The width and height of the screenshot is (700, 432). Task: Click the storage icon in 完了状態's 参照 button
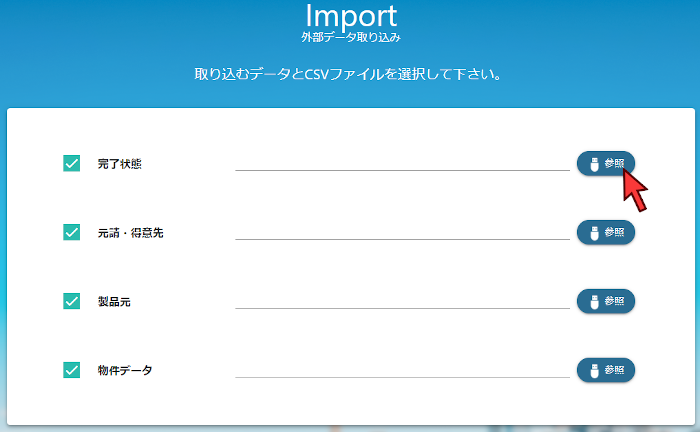click(593, 163)
